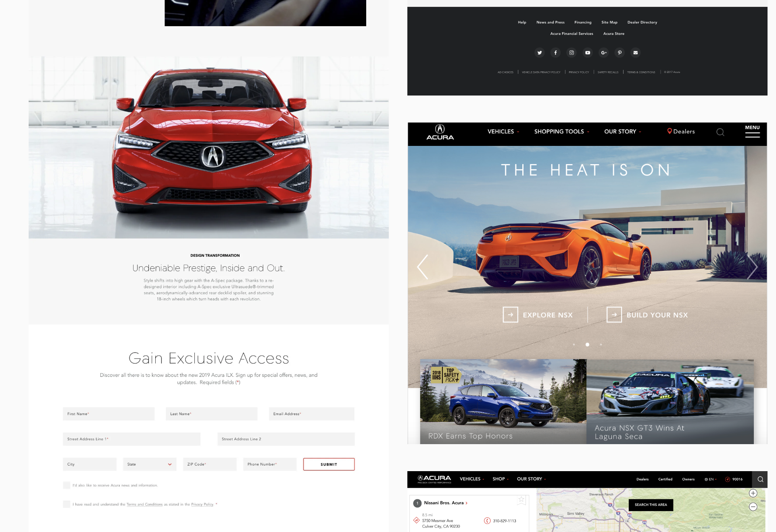
Task: Open the Google Plus icon in footer
Action: 604,53
